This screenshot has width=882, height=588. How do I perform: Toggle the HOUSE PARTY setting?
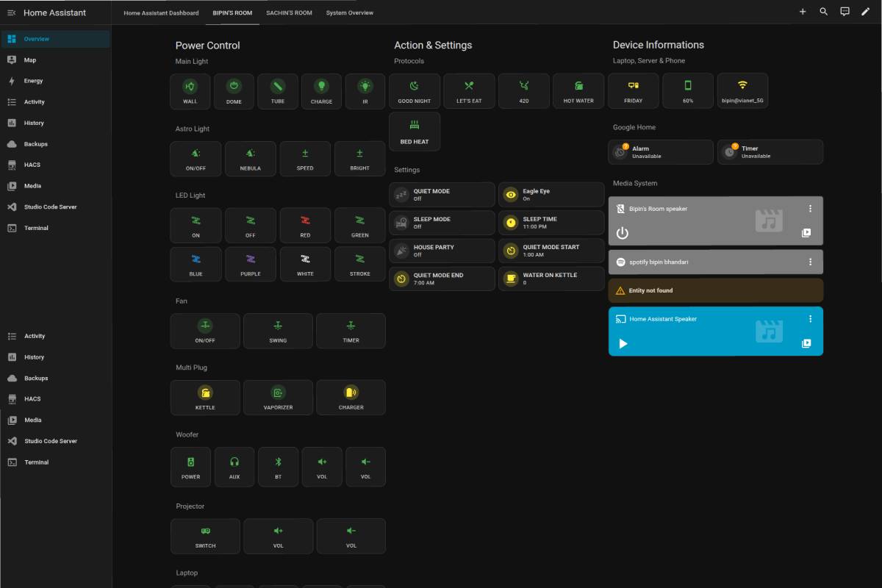click(442, 251)
